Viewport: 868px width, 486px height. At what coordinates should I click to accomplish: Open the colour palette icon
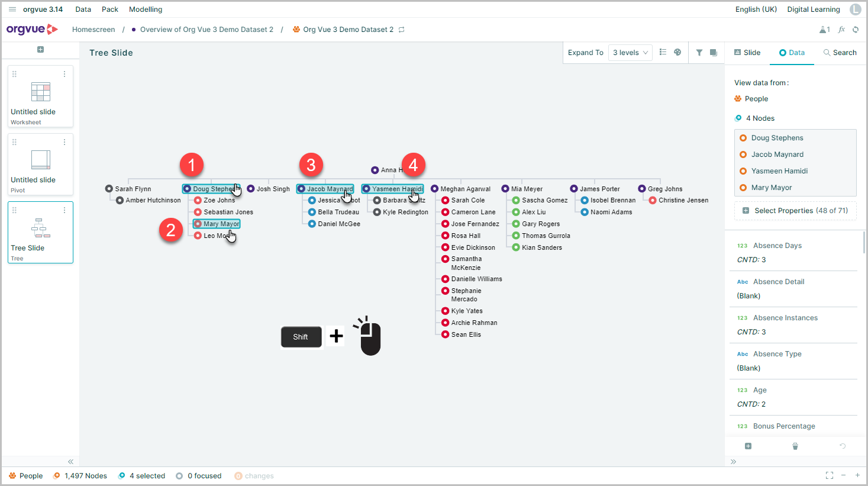(x=677, y=53)
